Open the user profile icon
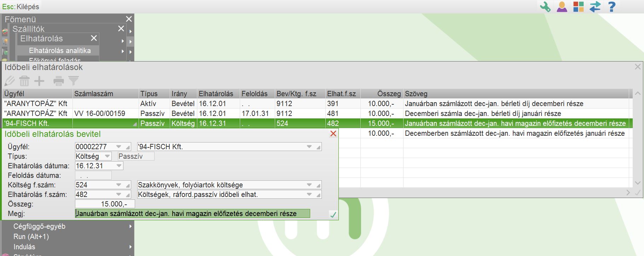 click(562, 7)
